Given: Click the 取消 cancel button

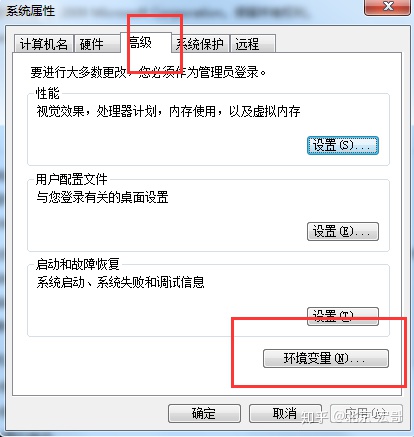Looking at the screenshot, I should (285, 414).
